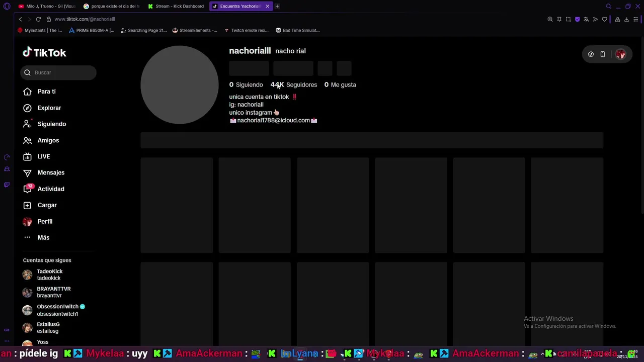Screen dimensions: 644x362
Task: Open the downloads icon
Action: coord(626,19)
